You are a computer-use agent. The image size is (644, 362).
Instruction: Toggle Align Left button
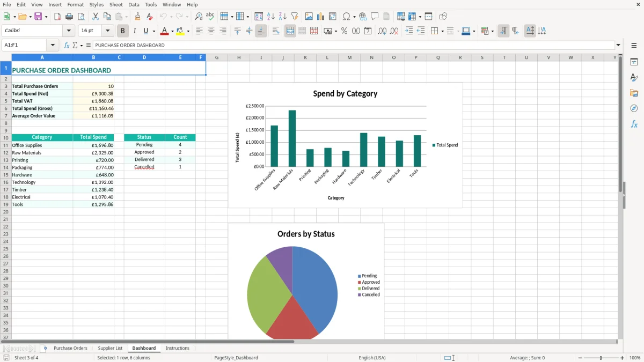coord(199,31)
